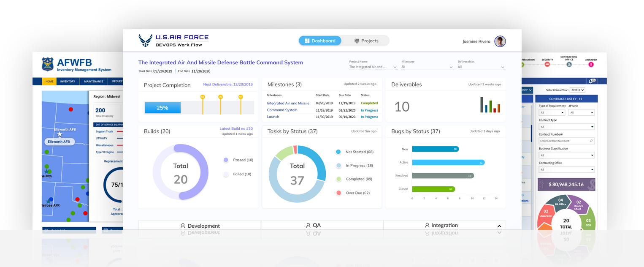The height and width of the screenshot is (267, 644).
Task: Open the notifications bell in contracts panel
Action: point(592,81)
